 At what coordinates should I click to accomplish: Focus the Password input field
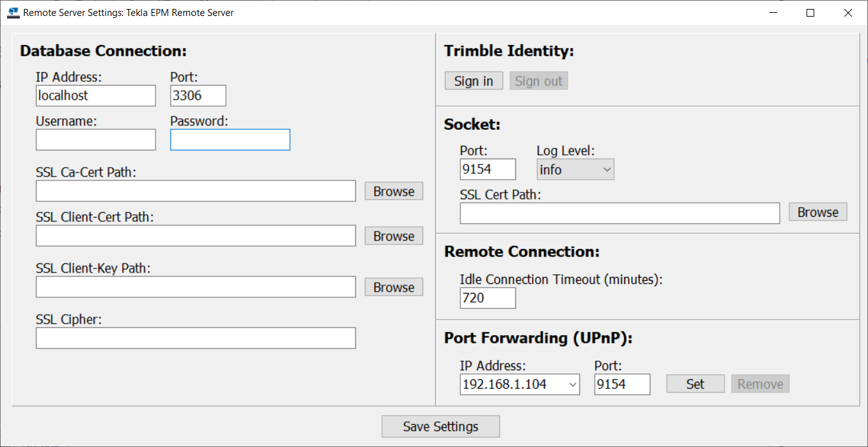point(230,139)
